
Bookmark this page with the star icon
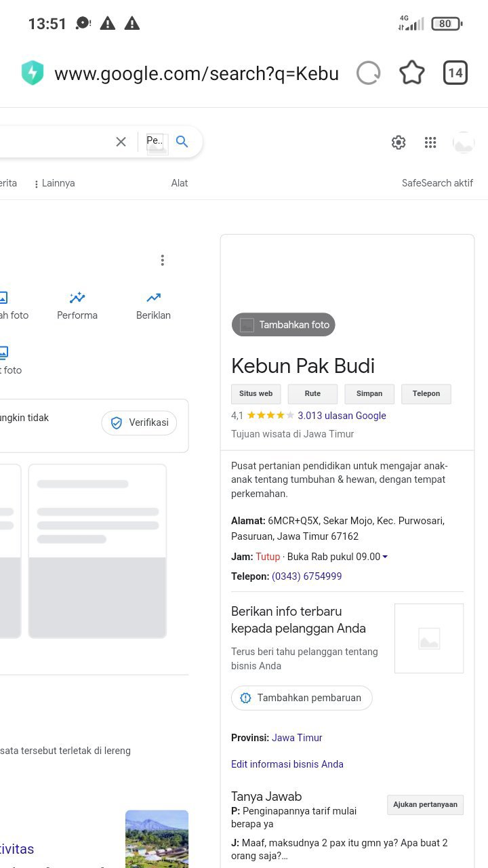pyautogui.click(x=412, y=73)
